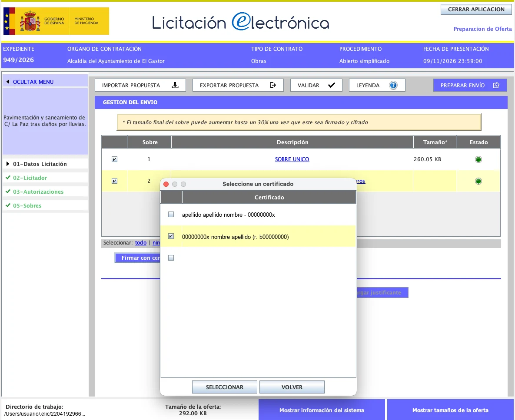Confirm certificate with Seleccionar button
This screenshot has height=420, width=515.
(225, 387)
